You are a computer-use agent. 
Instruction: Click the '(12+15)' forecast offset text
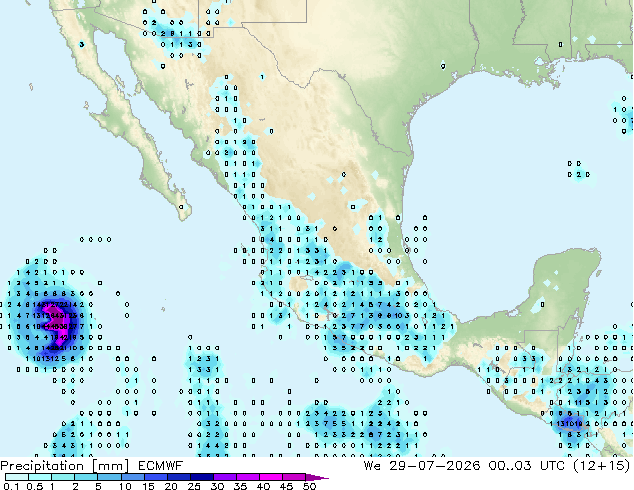tap(601, 466)
